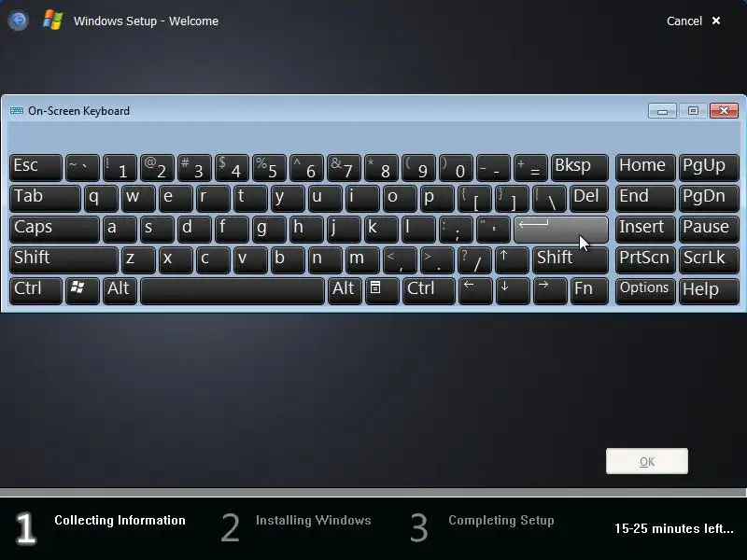
Task: Click the Tab key
Action: coord(45,199)
